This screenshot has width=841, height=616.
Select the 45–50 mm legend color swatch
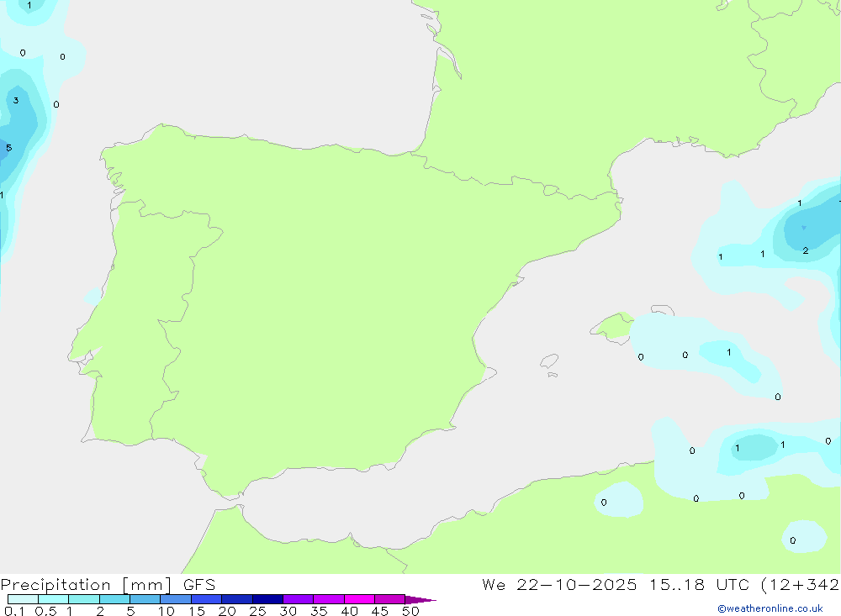click(389, 599)
